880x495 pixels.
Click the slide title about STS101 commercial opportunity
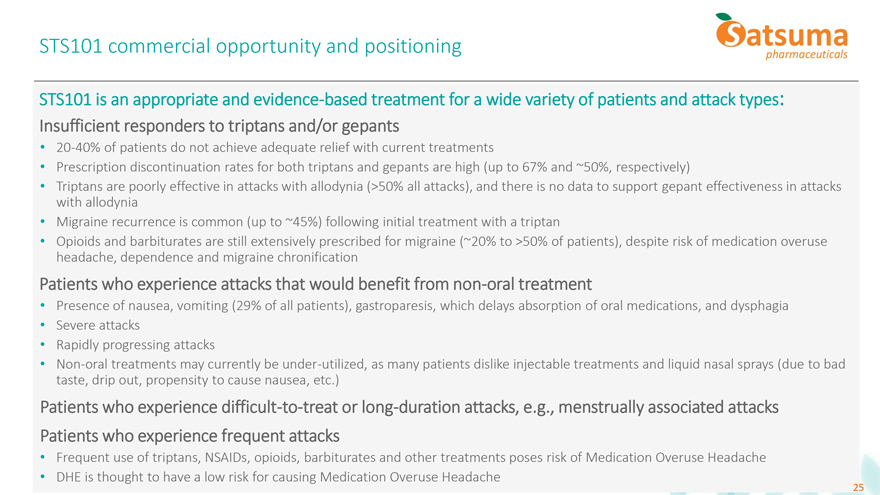[250, 46]
